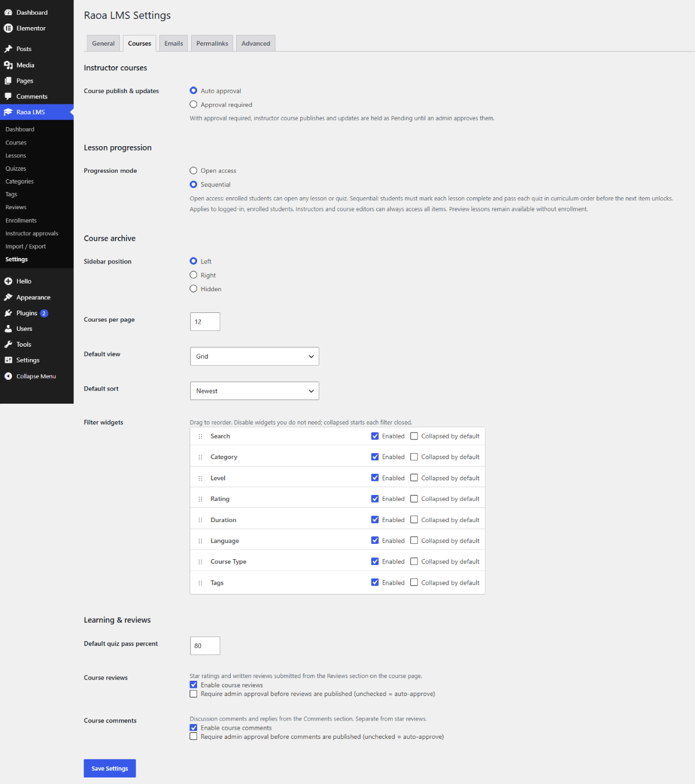Grab the Tags widget drag handle
This screenshot has width=695, height=784.
pyautogui.click(x=200, y=583)
